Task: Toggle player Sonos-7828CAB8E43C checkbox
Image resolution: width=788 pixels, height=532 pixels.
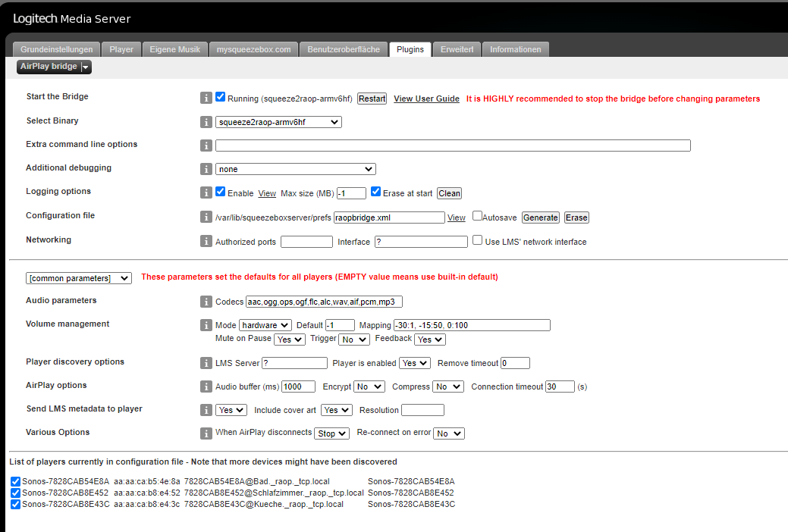Action: [16, 505]
